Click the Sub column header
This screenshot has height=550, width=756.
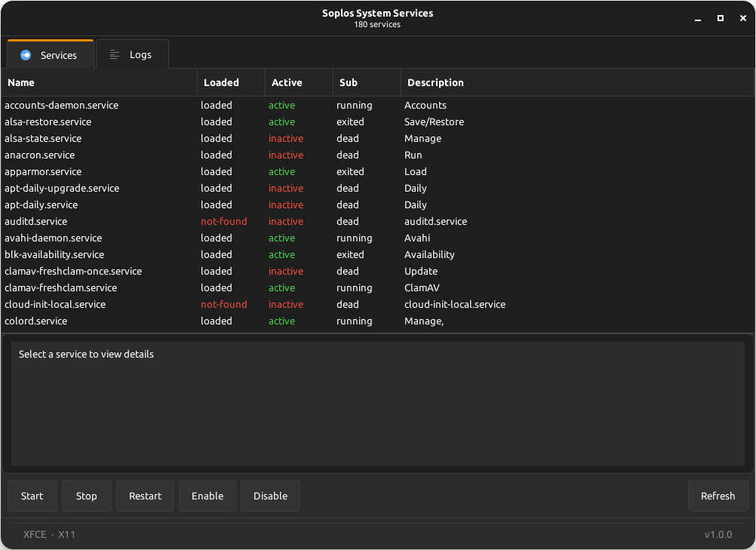(367, 82)
